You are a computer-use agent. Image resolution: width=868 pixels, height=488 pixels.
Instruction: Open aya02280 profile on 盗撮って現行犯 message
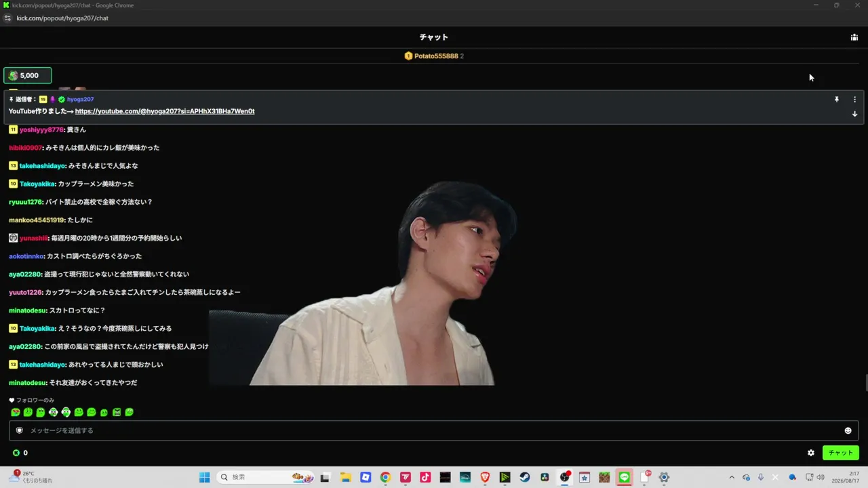[25, 274]
